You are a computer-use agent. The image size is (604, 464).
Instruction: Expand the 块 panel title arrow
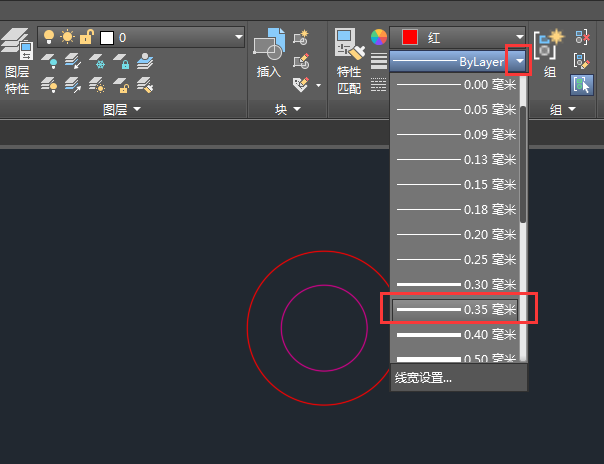point(297,109)
